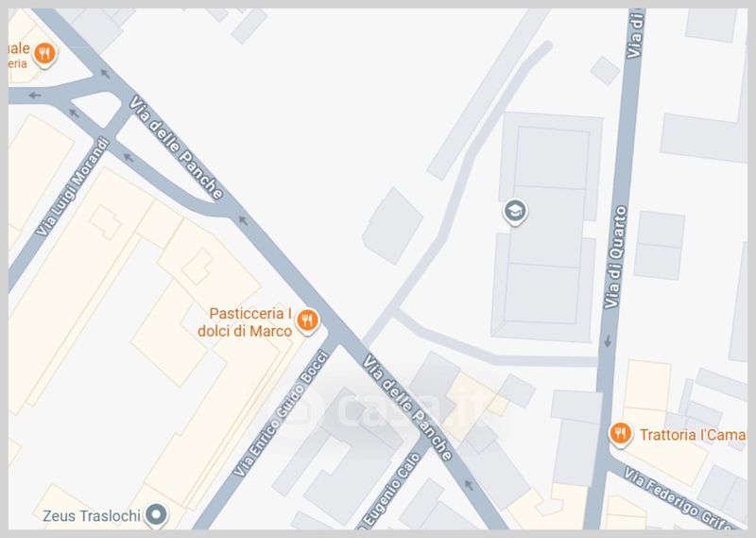756x538 pixels.
Task: Click the Zeus Traslochi location marker icon
Action: coord(156,515)
